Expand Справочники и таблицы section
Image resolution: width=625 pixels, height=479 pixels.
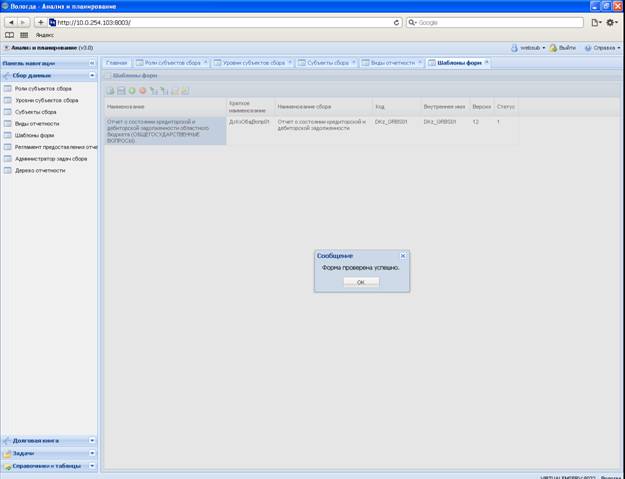[92, 465]
